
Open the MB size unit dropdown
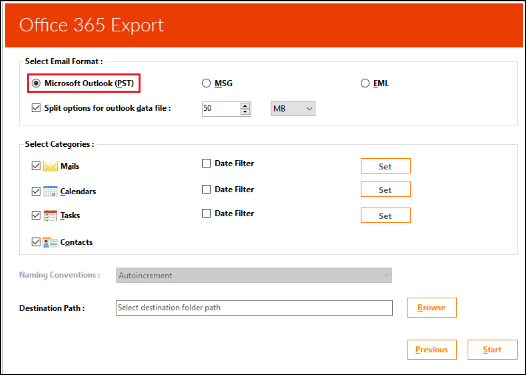tap(293, 109)
